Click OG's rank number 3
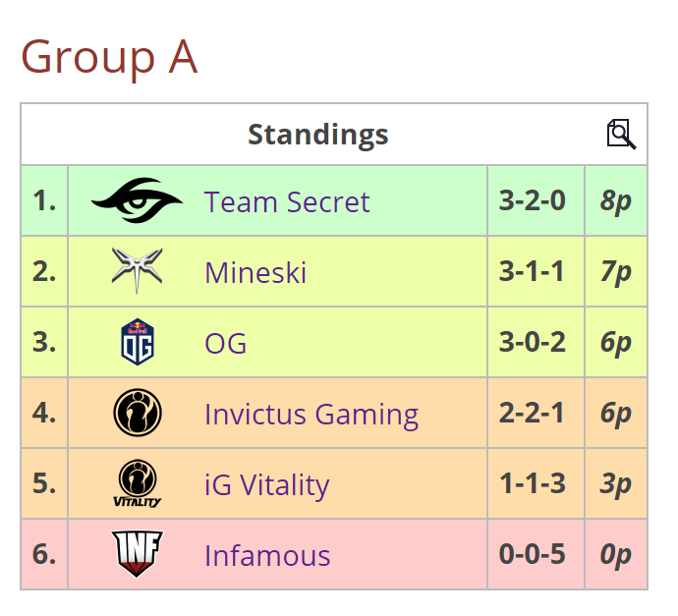Image resolution: width=678 pixels, height=616 pixels. tap(44, 342)
